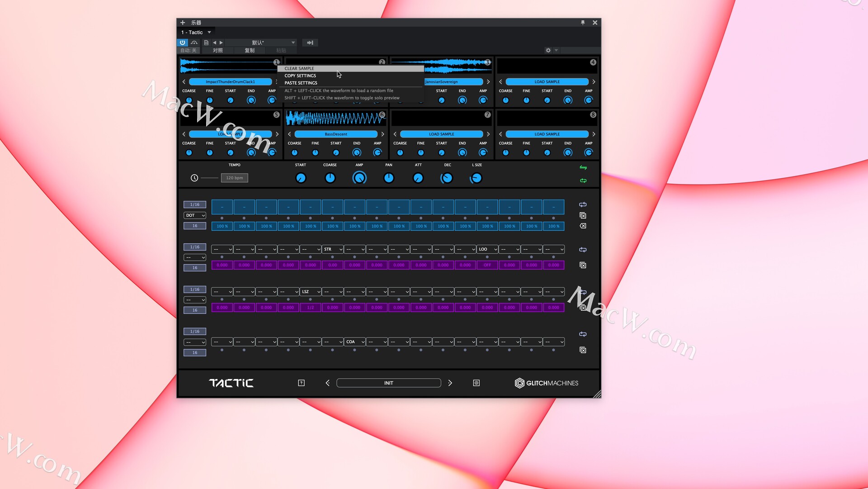Click the settings square icon near Glitchmachines
The image size is (868, 489).
[x=476, y=383]
